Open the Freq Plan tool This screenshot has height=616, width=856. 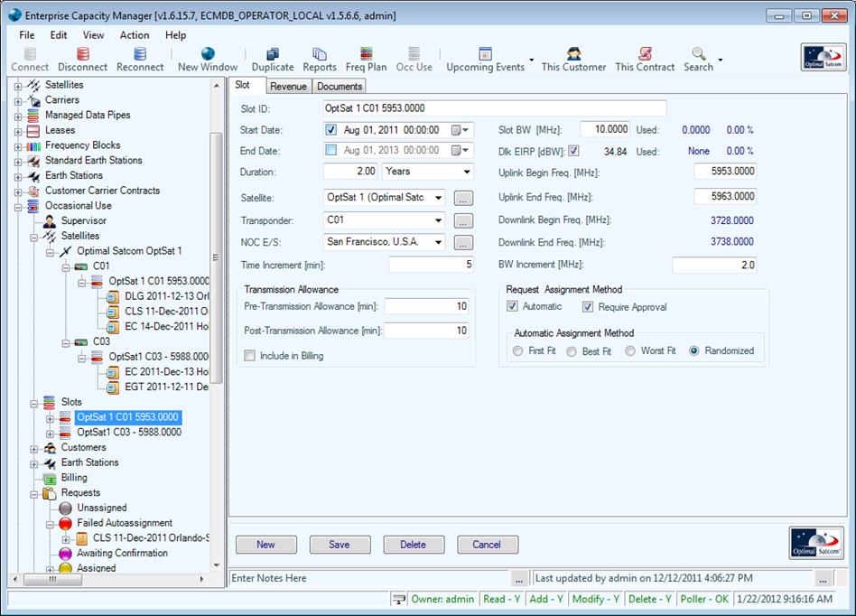click(x=367, y=53)
